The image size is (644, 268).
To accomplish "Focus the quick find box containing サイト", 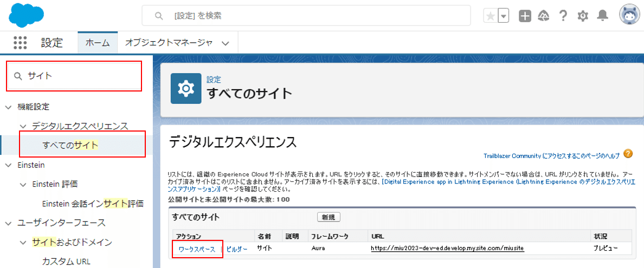I will coord(74,76).
